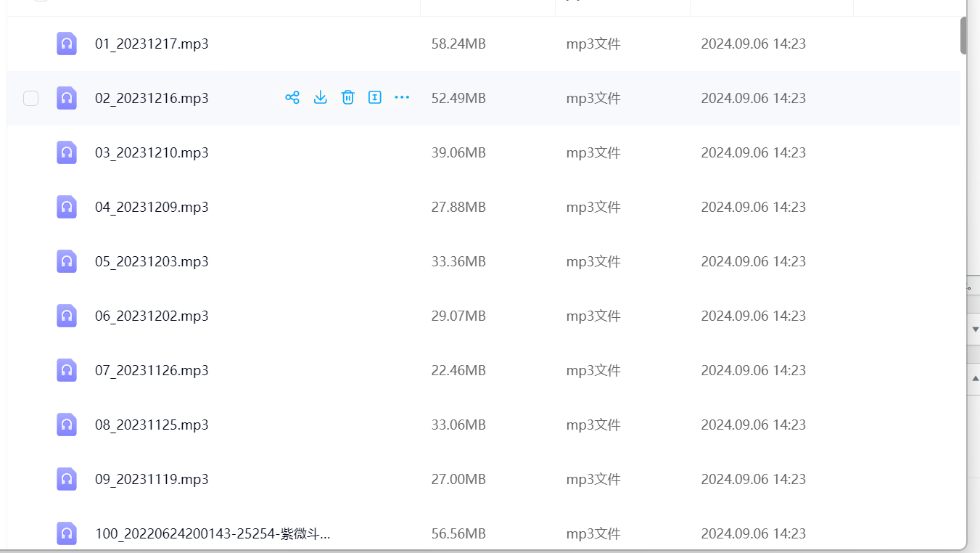Open the 100_20220624200143 紫微斗 audio file
This screenshot has height=553, width=980.
(x=213, y=534)
